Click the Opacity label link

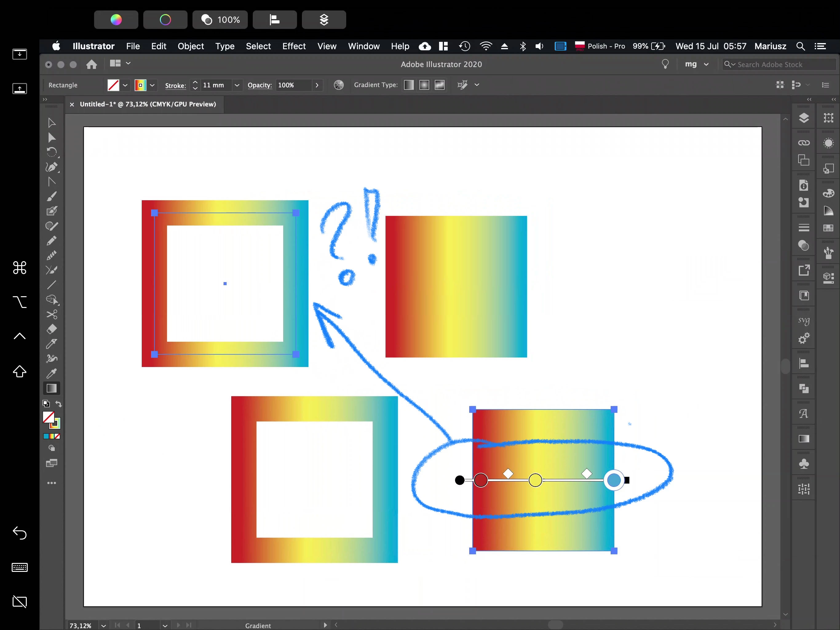coord(260,85)
